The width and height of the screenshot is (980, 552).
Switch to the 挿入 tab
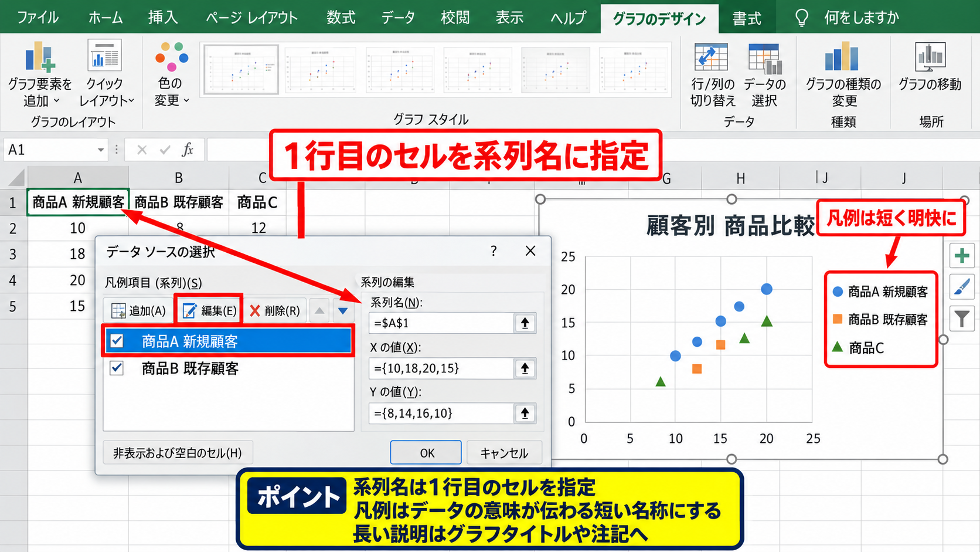point(163,18)
